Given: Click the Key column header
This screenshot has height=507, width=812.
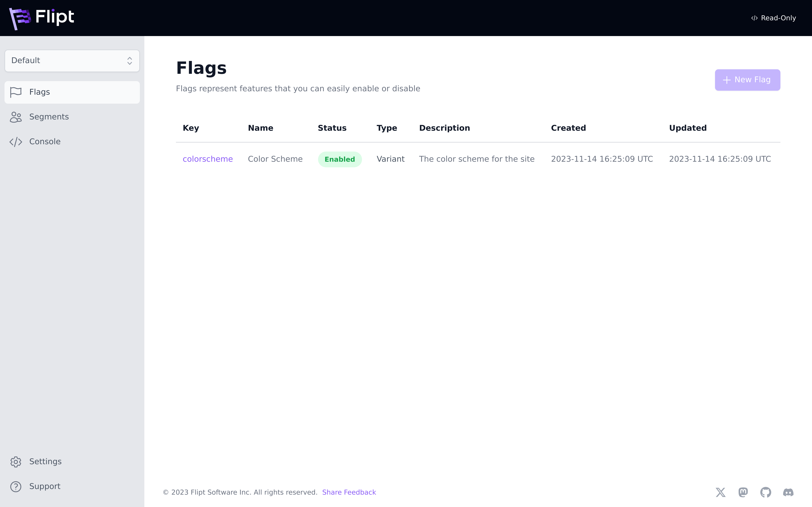Looking at the screenshot, I should [x=191, y=128].
